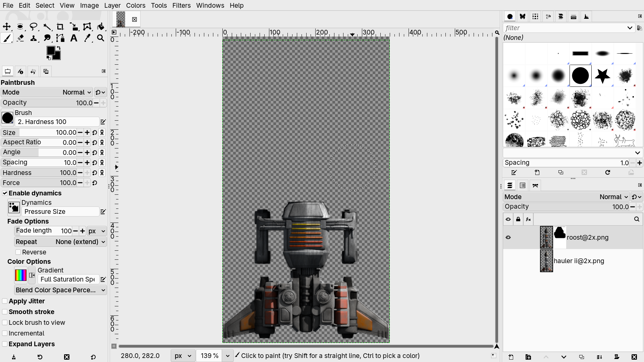644x362 pixels.
Task: Enable the Reverse checkbox
Action: point(18,252)
